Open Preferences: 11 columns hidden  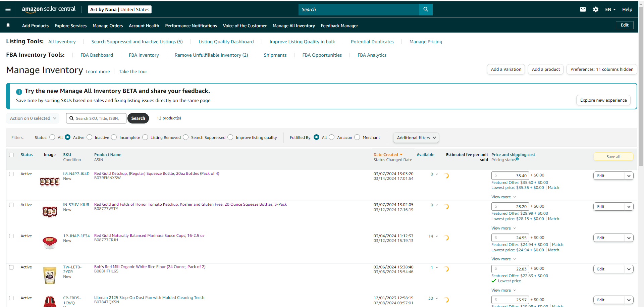pos(602,69)
